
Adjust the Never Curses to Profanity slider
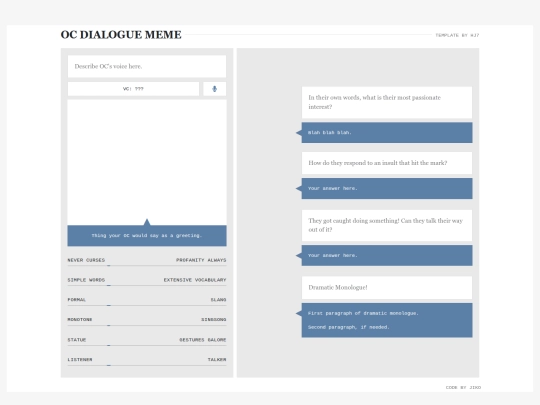(147, 266)
